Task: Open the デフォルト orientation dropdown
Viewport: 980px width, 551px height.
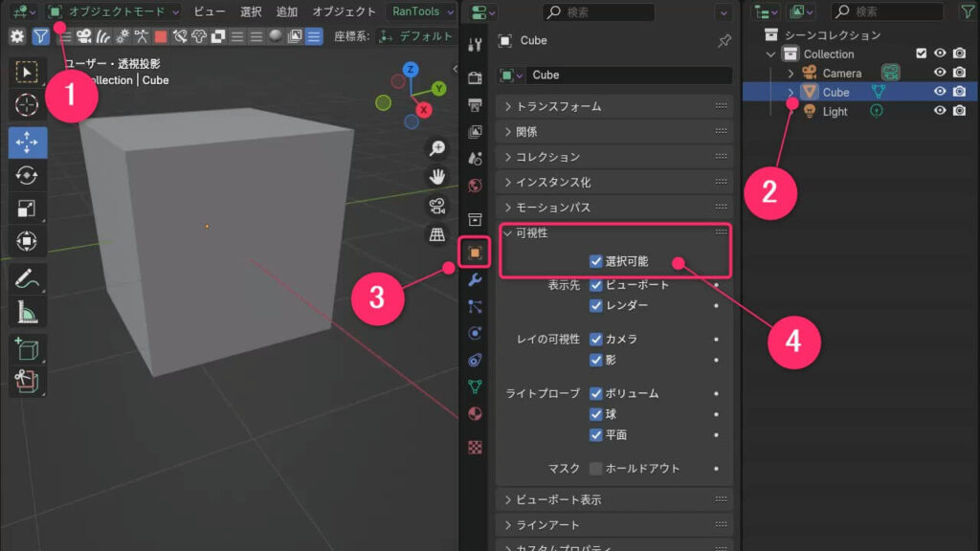Action: [x=417, y=36]
